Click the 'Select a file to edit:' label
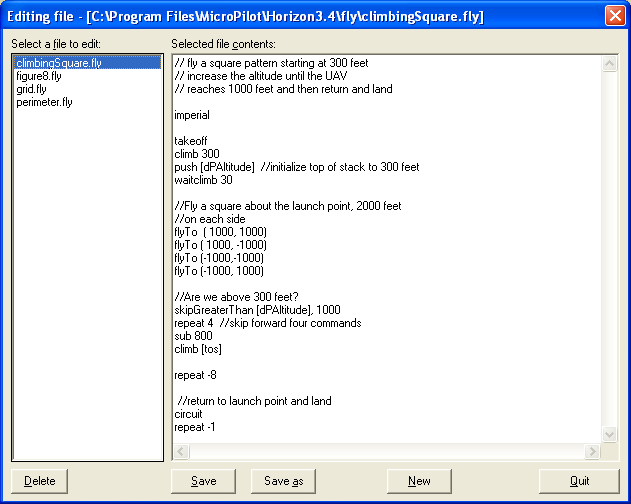This screenshot has height=504, width=631. pos(56,43)
